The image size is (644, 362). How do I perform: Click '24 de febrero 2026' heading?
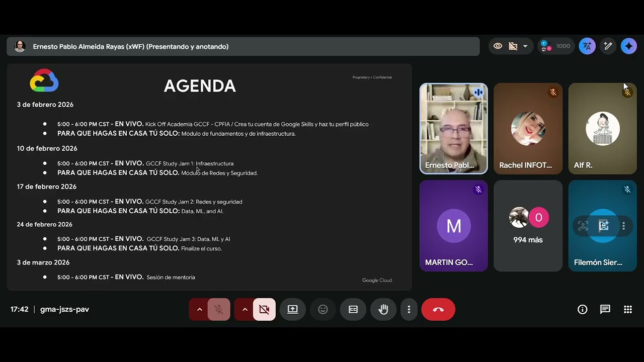point(45,224)
